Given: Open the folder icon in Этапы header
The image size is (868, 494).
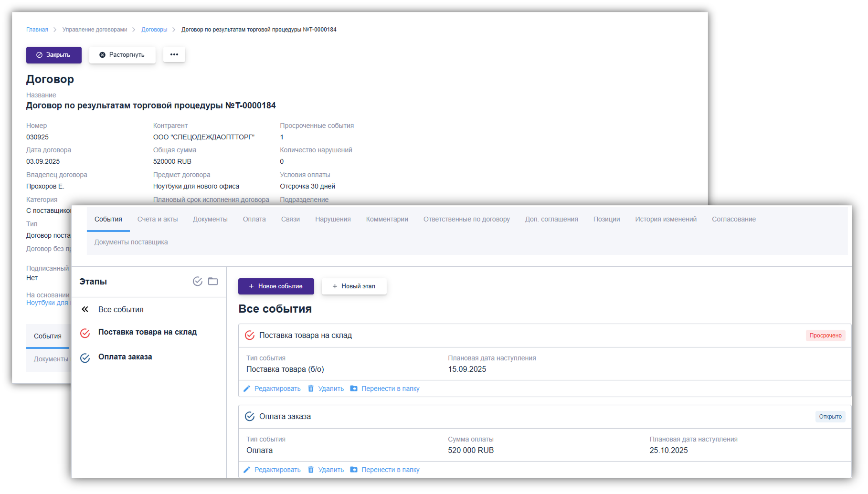Looking at the screenshot, I should click(x=213, y=281).
